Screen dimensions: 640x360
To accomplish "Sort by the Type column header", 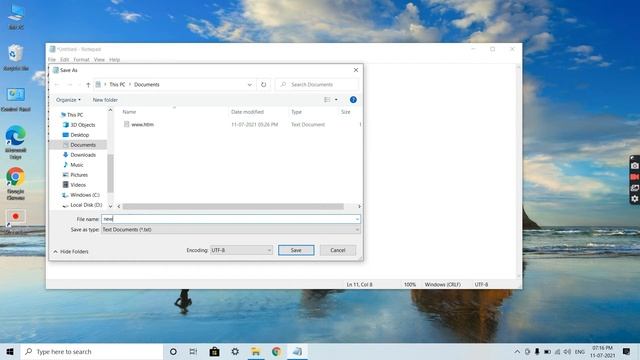I will coord(296,112).
